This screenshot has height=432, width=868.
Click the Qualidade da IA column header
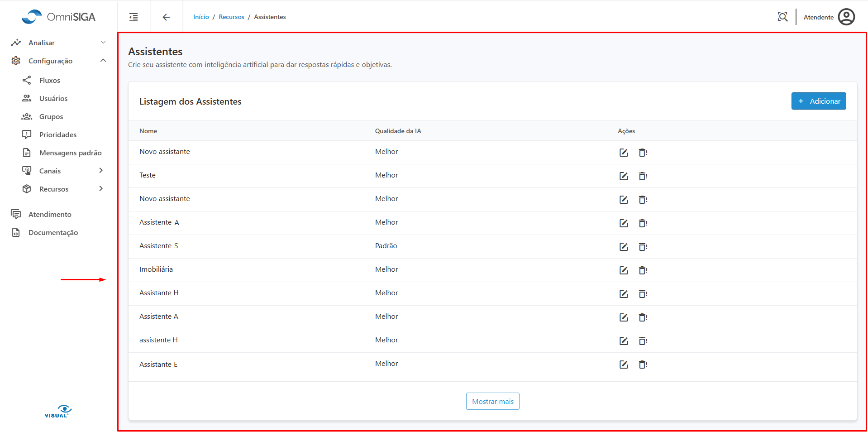pyautogui.click(x=398, y=131)
